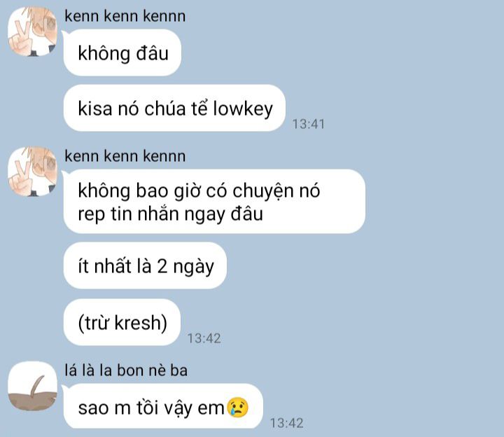504x437 pixels.
Task: Select the '(trừ kresh)' message bubble
Action: pyautogui.click(x=122, y=322)
